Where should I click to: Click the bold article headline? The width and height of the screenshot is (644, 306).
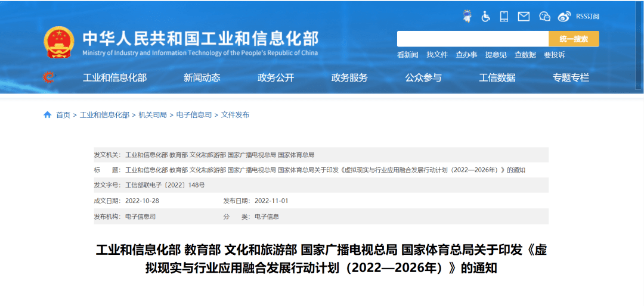point(321,259)
